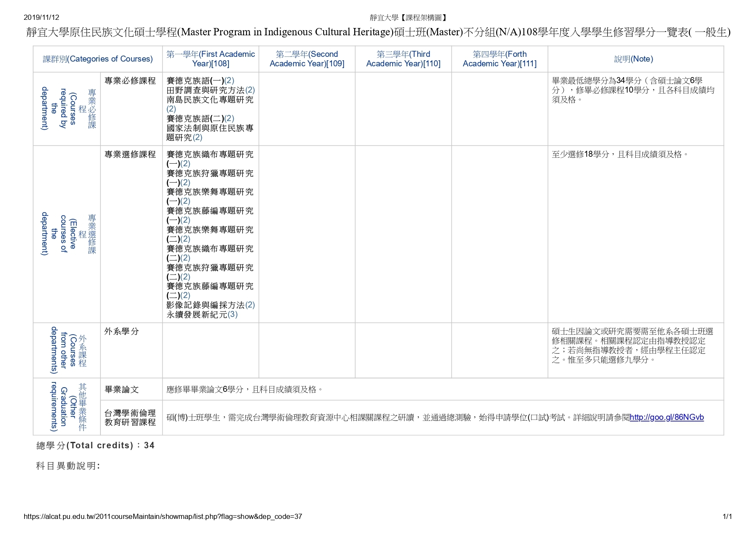This screenshot has width=756, height=534.
Task: Select the 課群別(Categories of Courses) column header
Action: [x=98, y=59]
